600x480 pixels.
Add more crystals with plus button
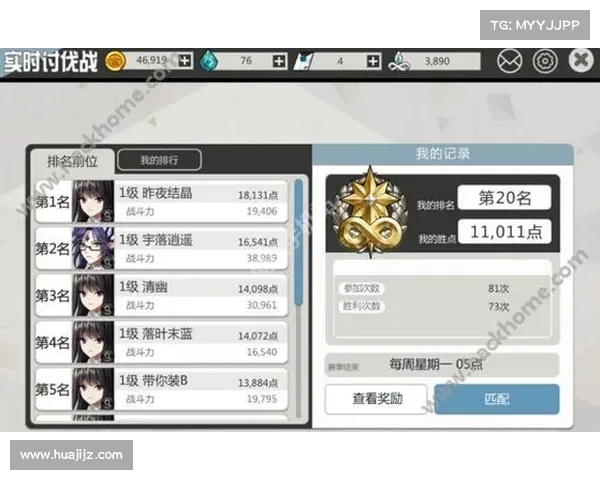(279, 61)
